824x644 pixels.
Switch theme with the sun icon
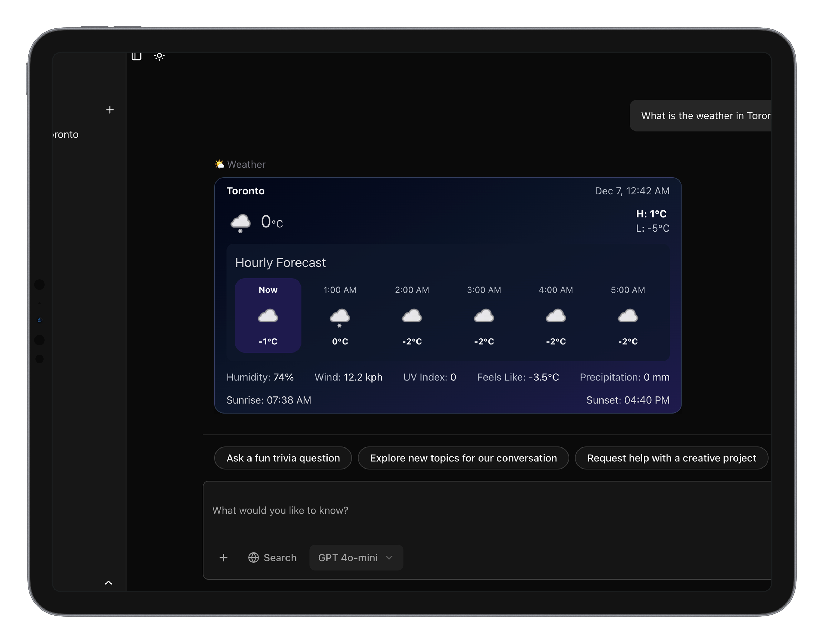tap(159, 56)
